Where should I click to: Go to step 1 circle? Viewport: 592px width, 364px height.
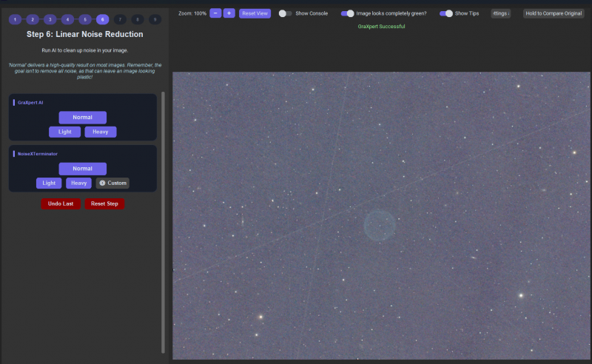tap(15, 20)
